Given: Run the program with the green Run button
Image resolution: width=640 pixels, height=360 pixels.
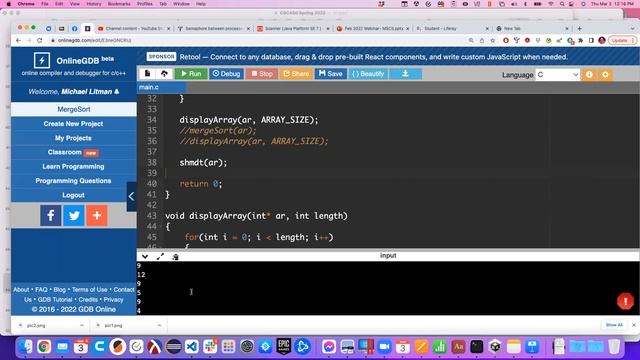Looking at the screenshot, I should 191,73.
